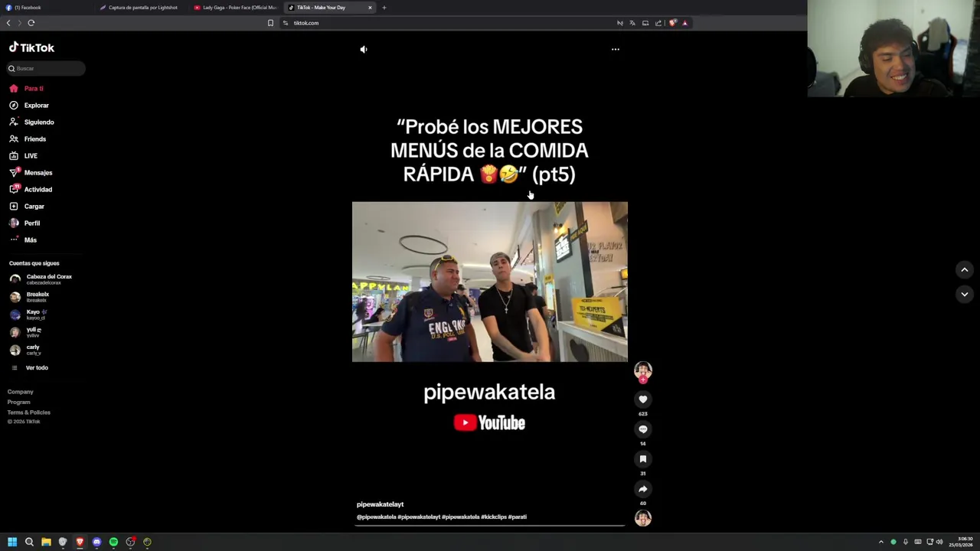
Task: Click the share icon in address bar
Action: 658,23
